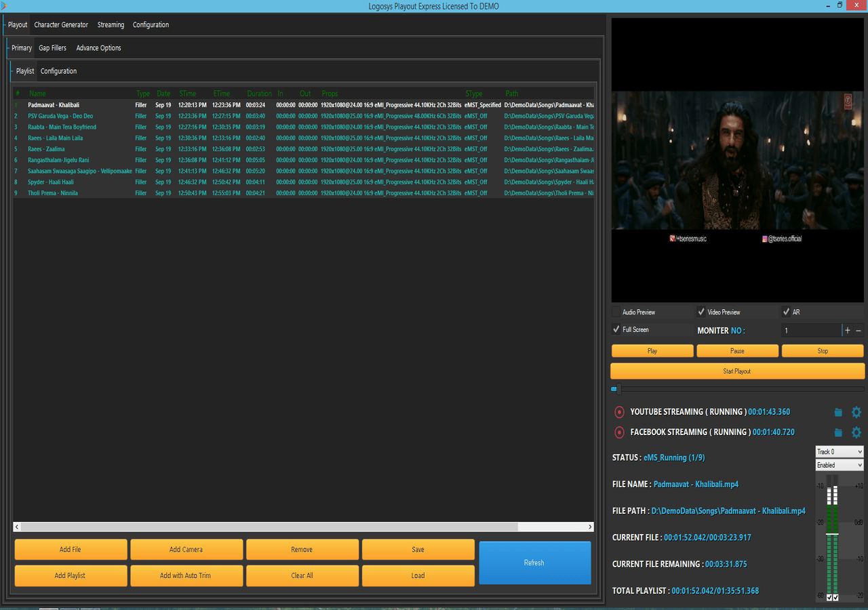The width and height of the screenshot is (868, 610).
Task: Uncheck the Video Preview checkbox
Action: click(701, 312)
